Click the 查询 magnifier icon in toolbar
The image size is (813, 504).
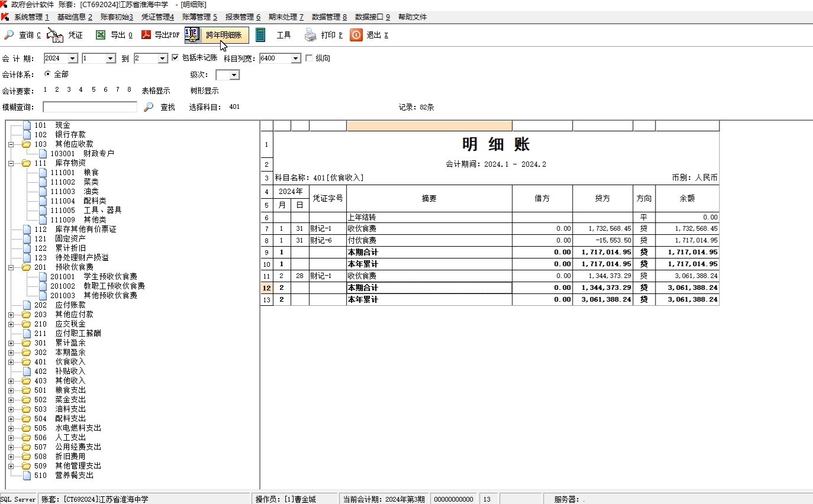point(8,35)
